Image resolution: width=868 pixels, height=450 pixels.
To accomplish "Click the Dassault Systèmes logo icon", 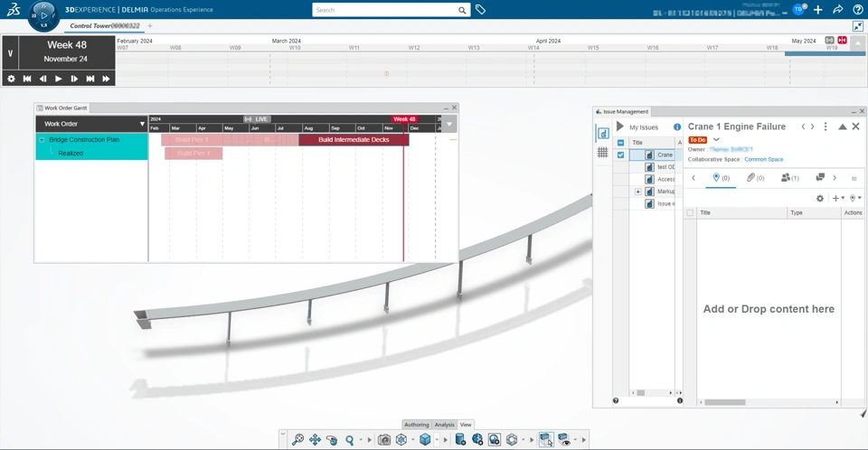I will 14,9.
